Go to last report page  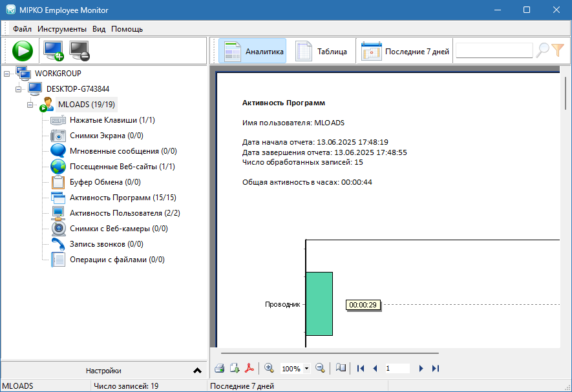coord(435,369)
